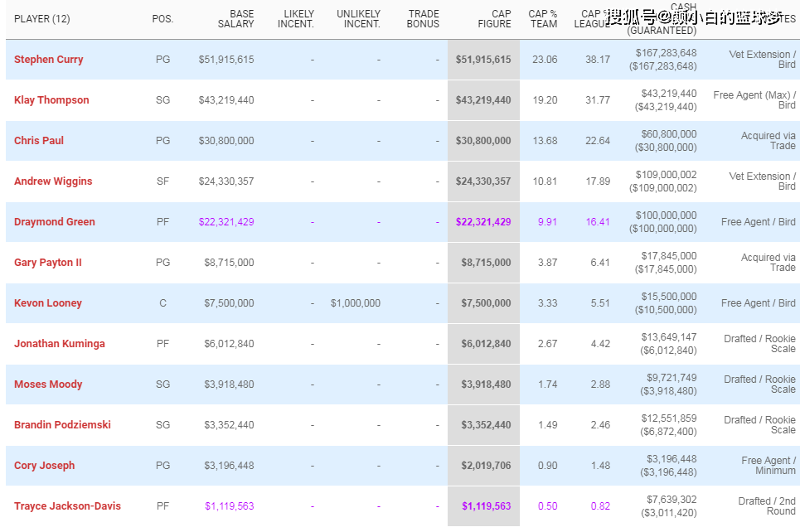
Task: View Trayce Jackson-Davis's profile
Action: coord(67,506)
